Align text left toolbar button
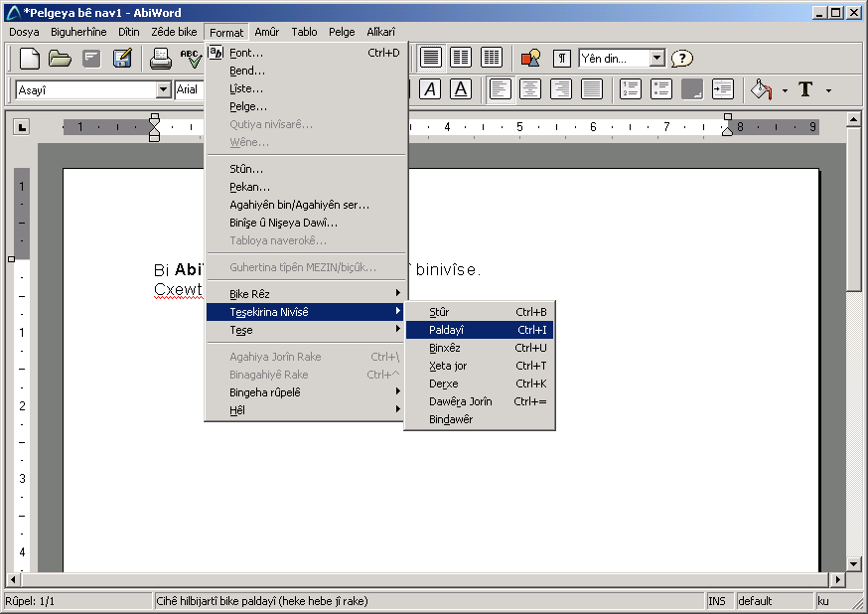The width and height of the screenshot is (868, 614). 500,89
